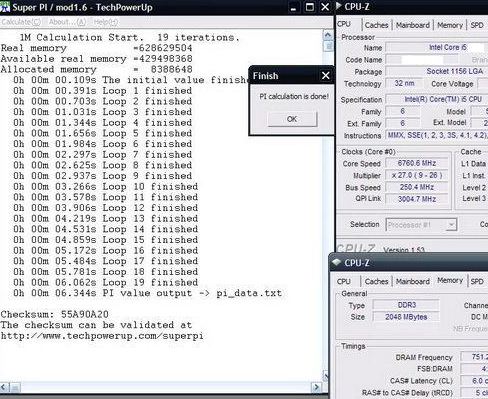Viewport: 488px width, 399px height.
Task: Click the Loop 10 finished line
Action: [x=106, y=186]
